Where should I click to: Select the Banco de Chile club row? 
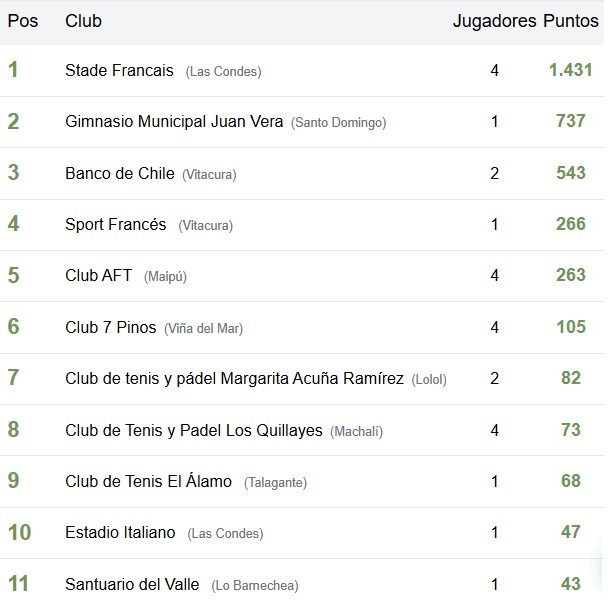click(119, 173)
